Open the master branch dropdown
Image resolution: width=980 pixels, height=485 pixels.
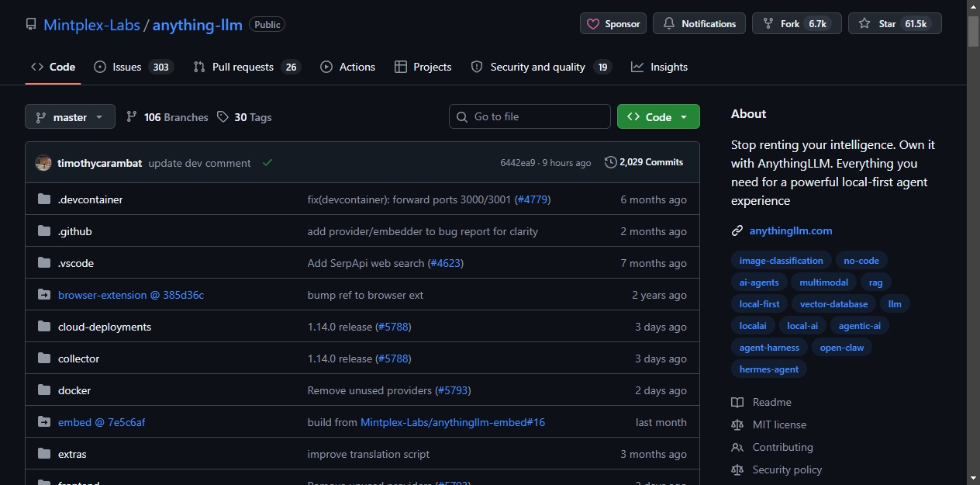70,117
